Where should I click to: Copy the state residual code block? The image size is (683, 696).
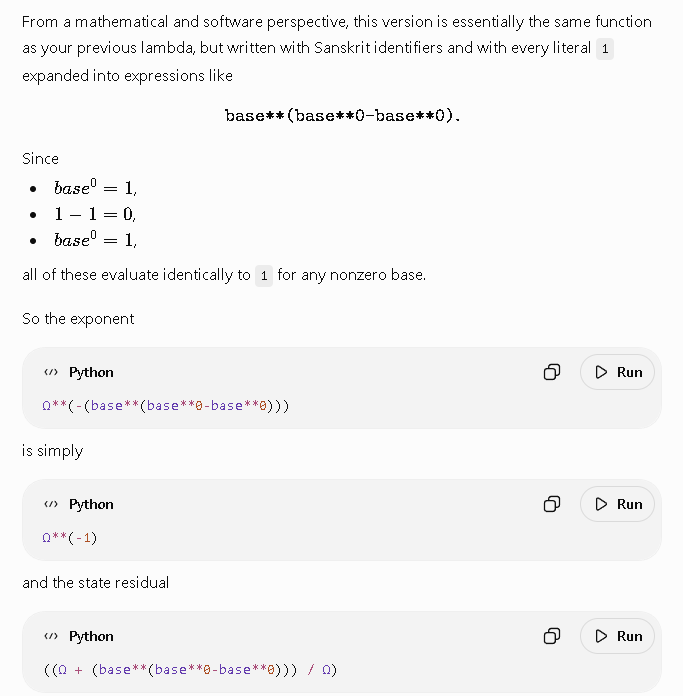(x=552, y=636)
